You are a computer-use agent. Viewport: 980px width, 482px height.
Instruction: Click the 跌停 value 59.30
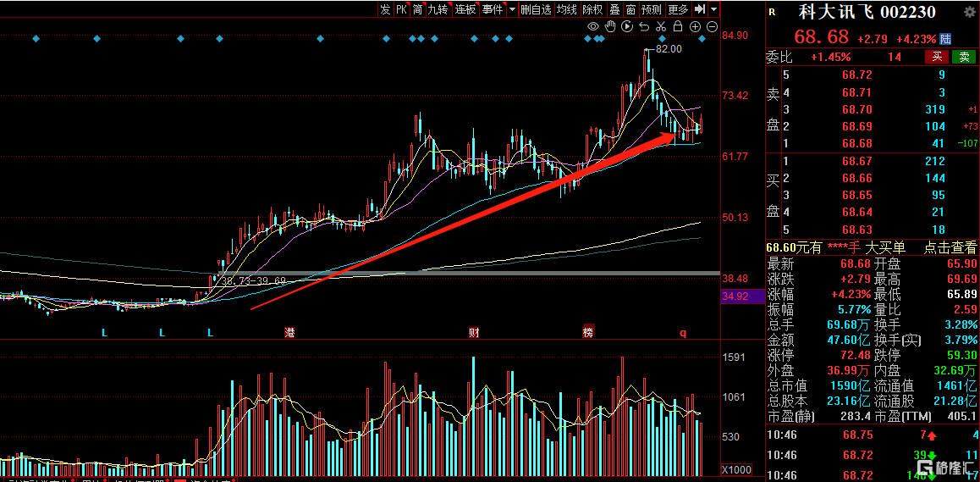[x=962, y=356]
